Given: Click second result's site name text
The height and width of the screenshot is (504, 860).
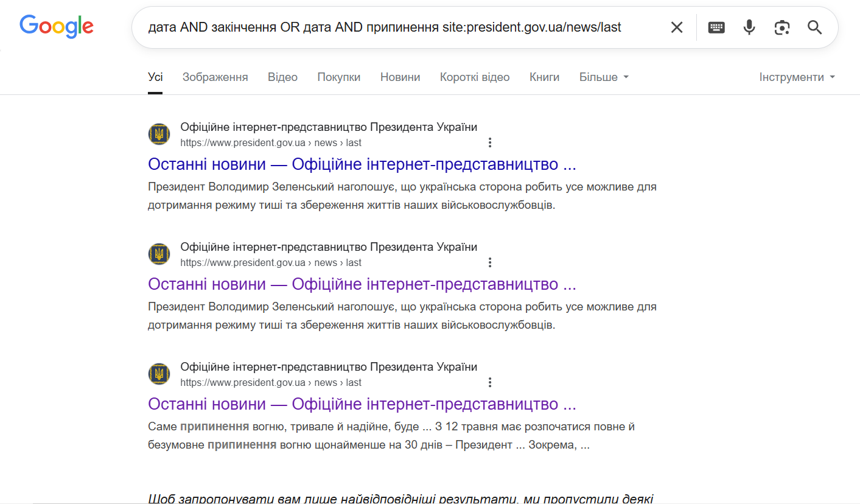Looking at the screenshot, I should [329, 247].
